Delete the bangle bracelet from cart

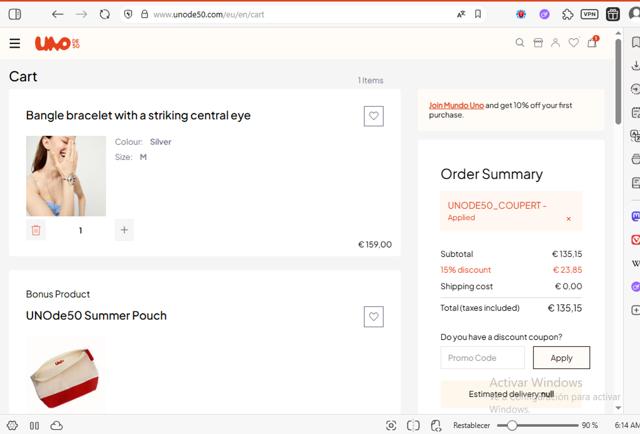point(36,230)
